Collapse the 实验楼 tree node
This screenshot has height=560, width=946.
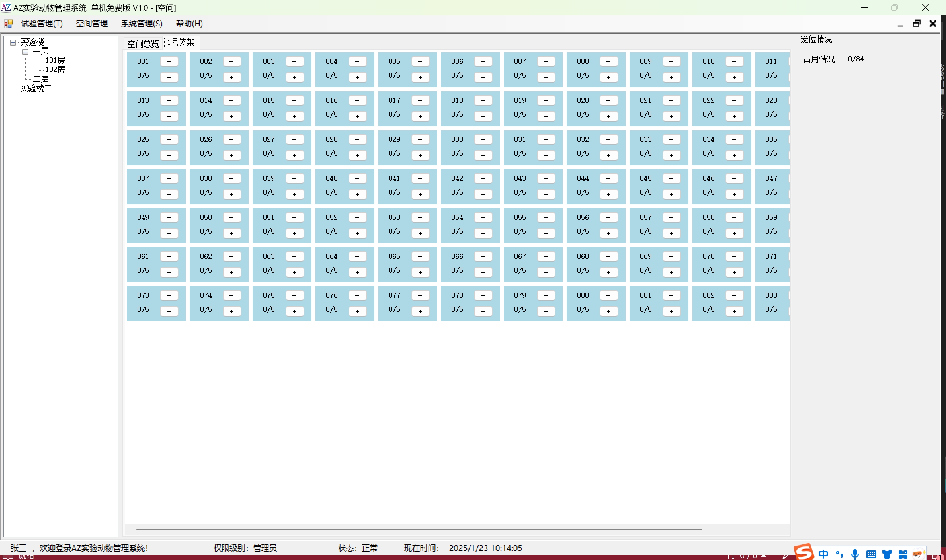click(x=13, y=42)
